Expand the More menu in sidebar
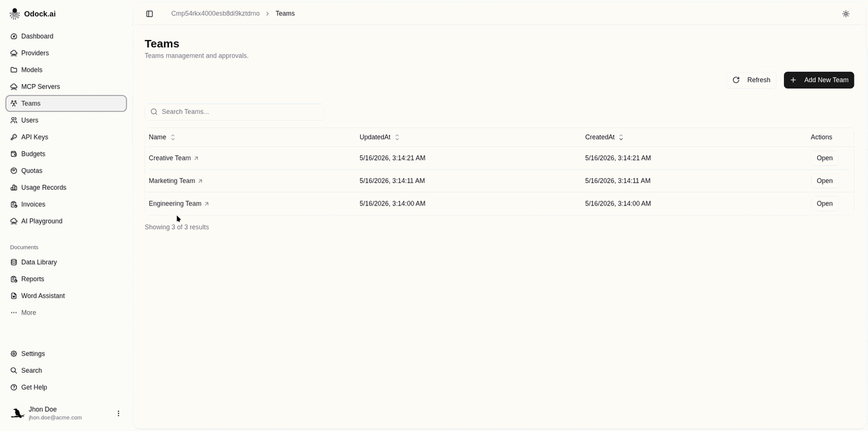The height and width of the screenshot is (431, 868). point(66,313)
